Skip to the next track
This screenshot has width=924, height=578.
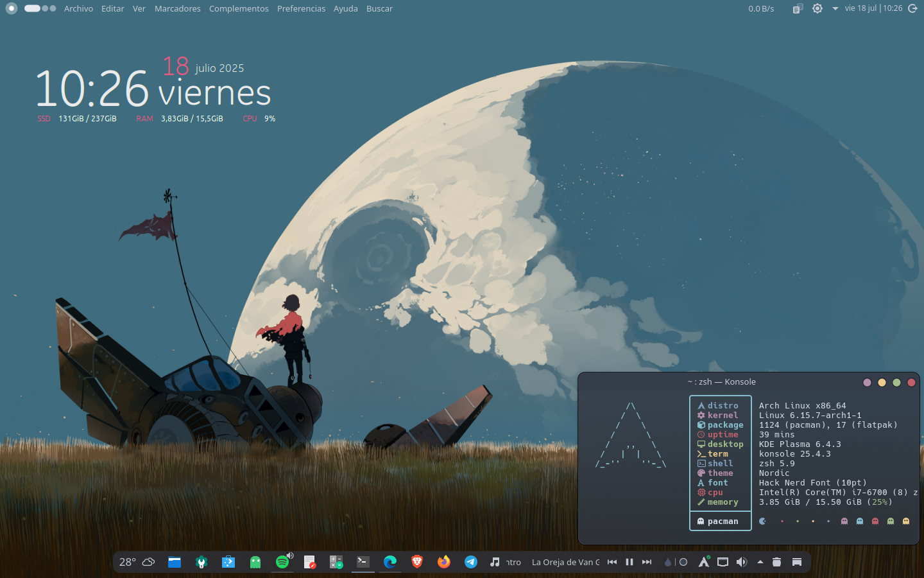(647, 562)
